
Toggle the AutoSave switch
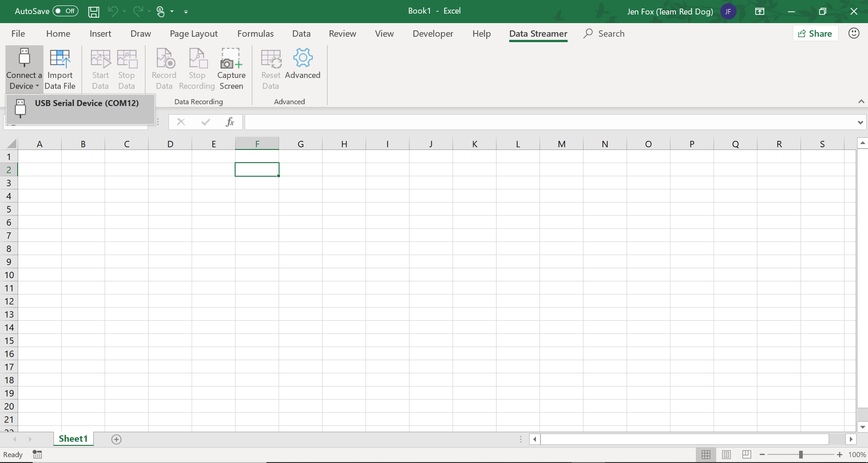pos(65,11)
